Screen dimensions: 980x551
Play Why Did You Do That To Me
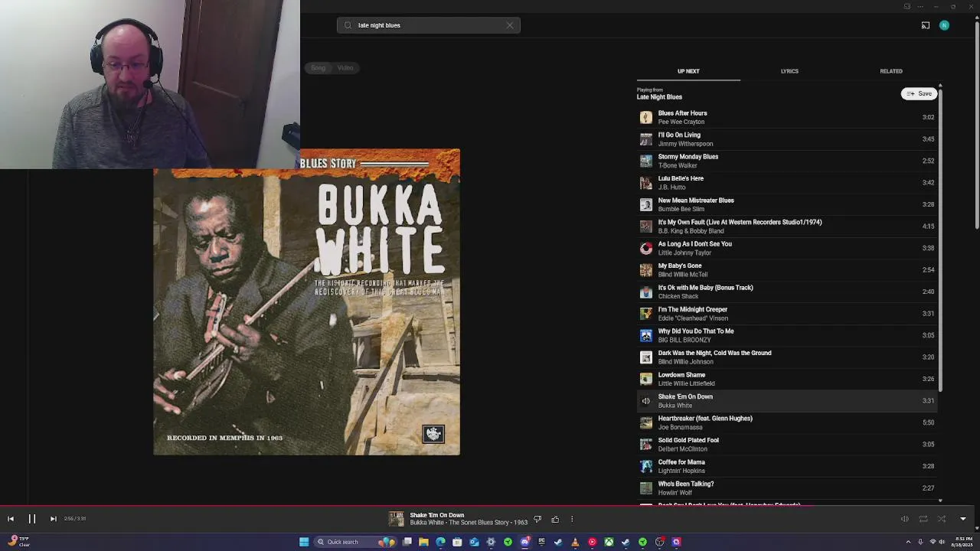coord(787,335)
